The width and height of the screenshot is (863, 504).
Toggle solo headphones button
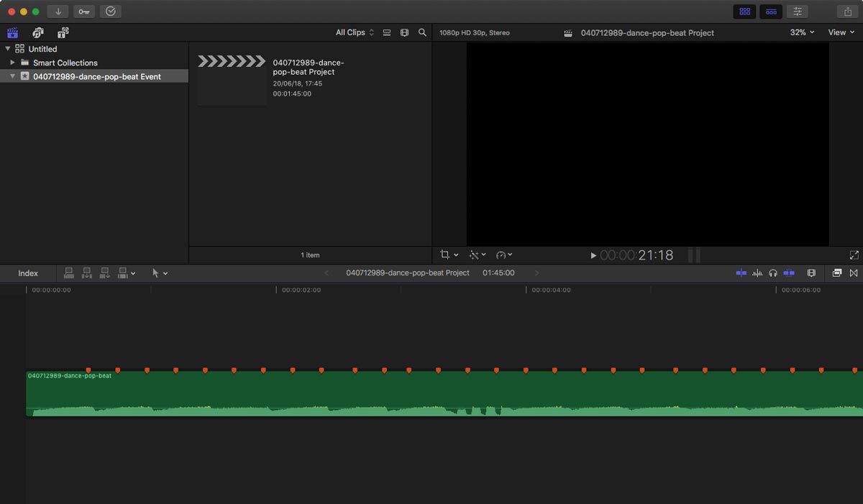tap(773, 273)
